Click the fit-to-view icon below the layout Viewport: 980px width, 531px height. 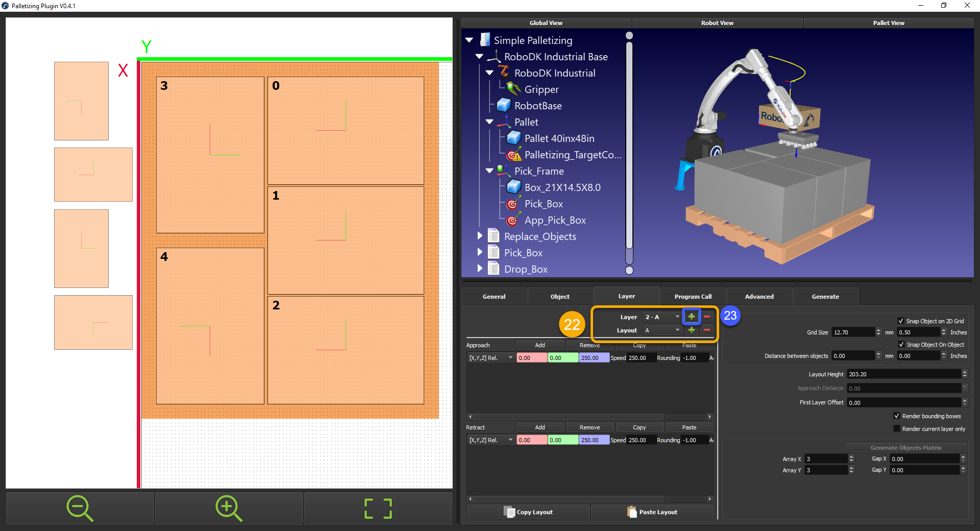click(378, 508)
